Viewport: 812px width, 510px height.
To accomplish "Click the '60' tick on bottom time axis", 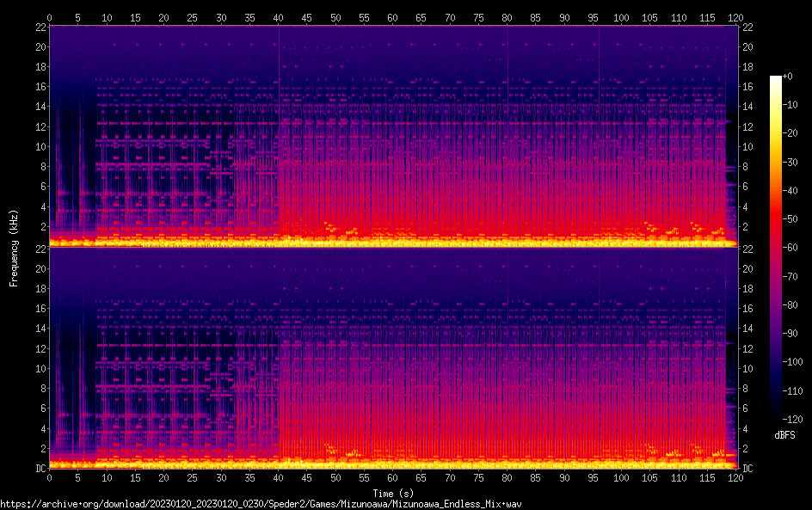I will [x=392, y=477].
